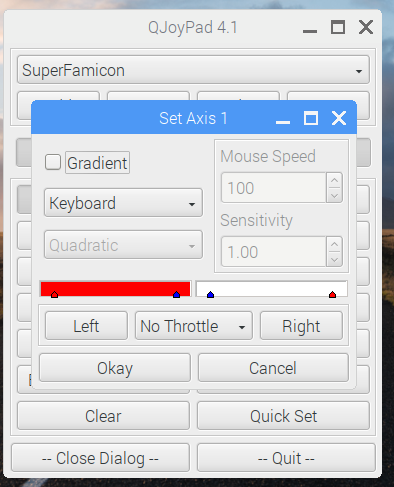Confirm axis settings with Okay
This screenshot has height=487, width=394.
pos(115,368)
